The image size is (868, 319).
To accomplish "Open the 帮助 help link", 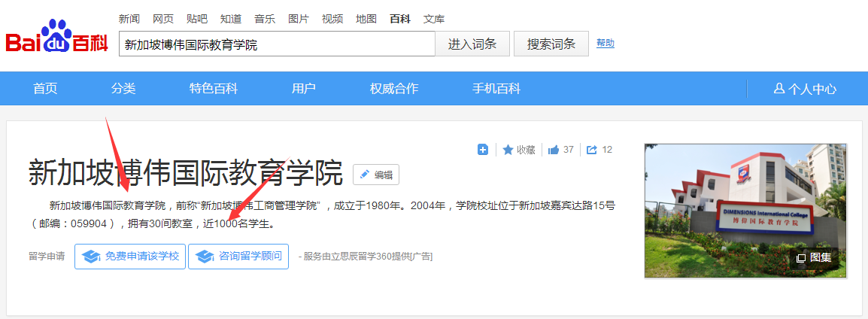I will point(605,43).
